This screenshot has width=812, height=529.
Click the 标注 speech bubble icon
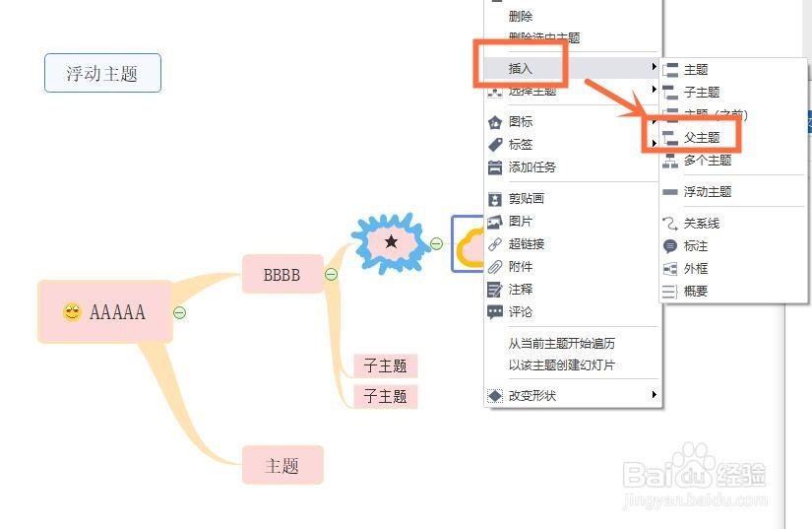tap(670, 246)
